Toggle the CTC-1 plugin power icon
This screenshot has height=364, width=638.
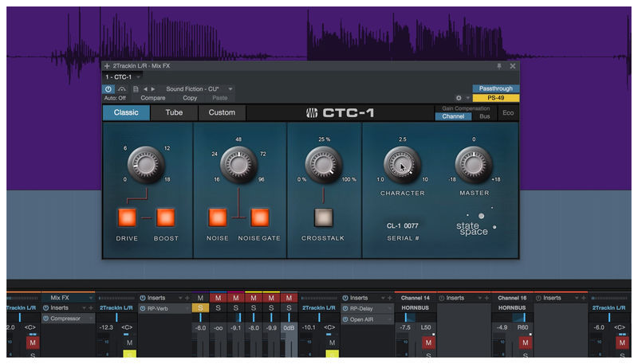pos(108,89)
